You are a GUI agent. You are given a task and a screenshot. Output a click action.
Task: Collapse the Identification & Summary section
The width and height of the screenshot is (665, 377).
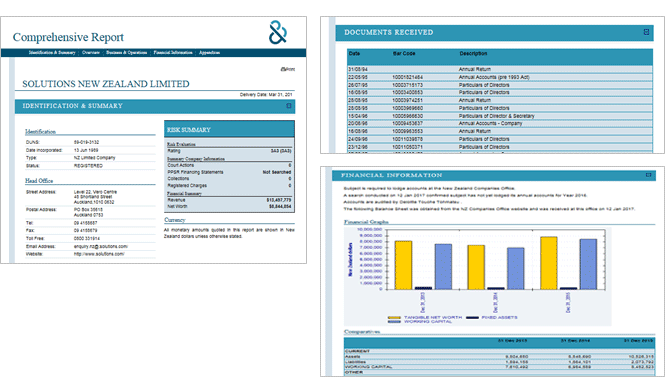click(x=289, y=106)
